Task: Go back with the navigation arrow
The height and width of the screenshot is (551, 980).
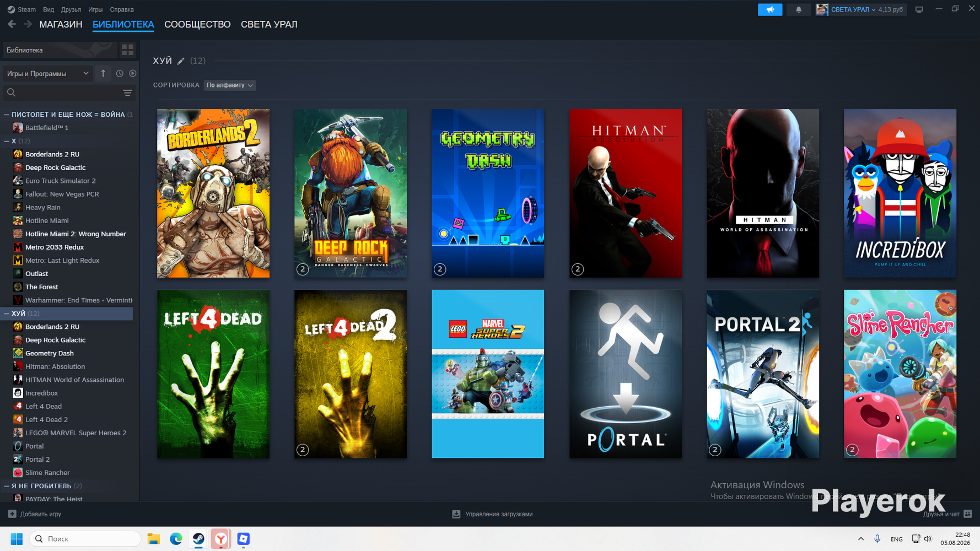Action: coord(12,24)
